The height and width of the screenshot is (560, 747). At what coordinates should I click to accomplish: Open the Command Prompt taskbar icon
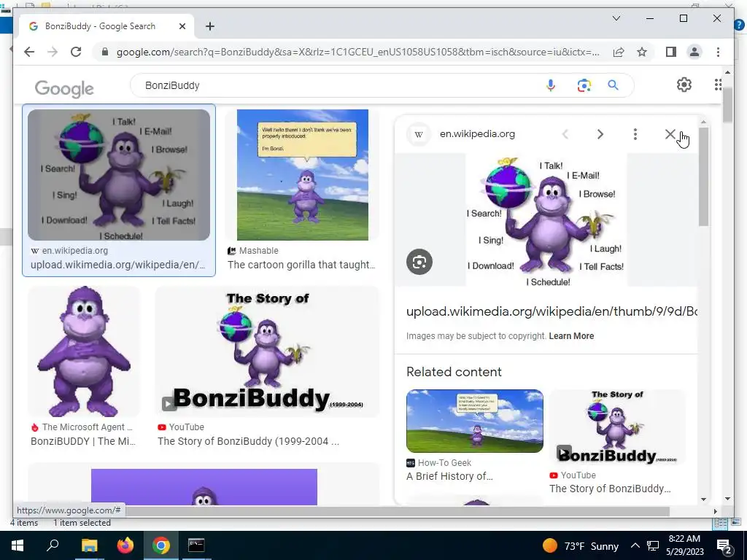click(196, 545)
